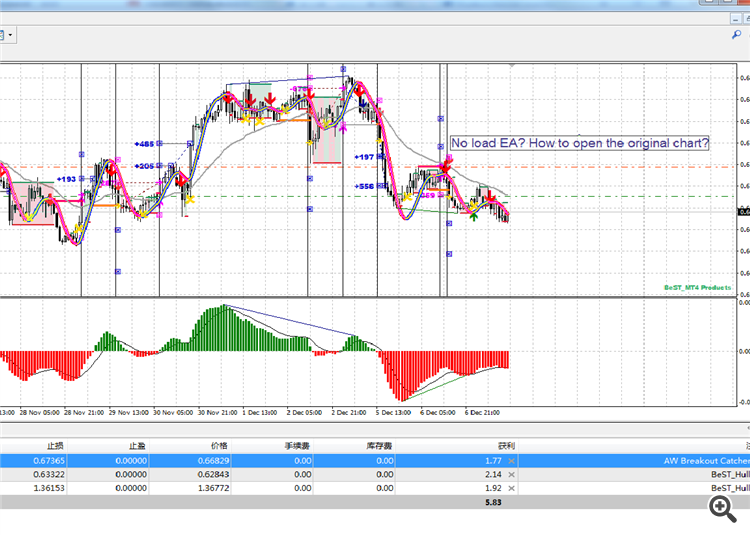Select the 'No load EA?' text label on chart
The image size is (750, 535).
tap(579, 143)
